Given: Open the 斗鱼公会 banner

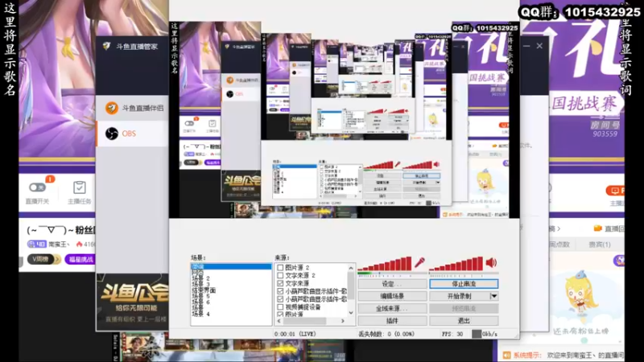Looking at the screenshot, I should click(132, 302).
